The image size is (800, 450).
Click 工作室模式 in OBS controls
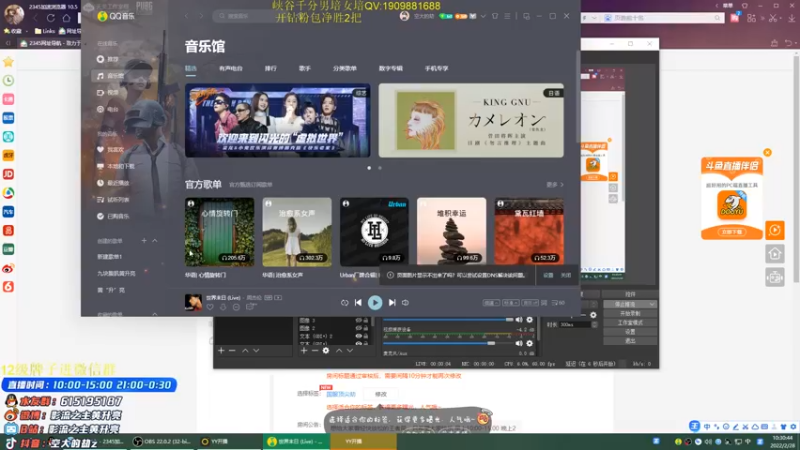630,322
